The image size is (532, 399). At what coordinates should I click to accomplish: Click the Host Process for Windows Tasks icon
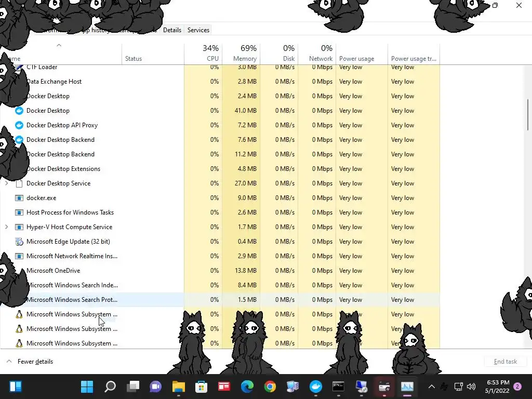[19, 212]
